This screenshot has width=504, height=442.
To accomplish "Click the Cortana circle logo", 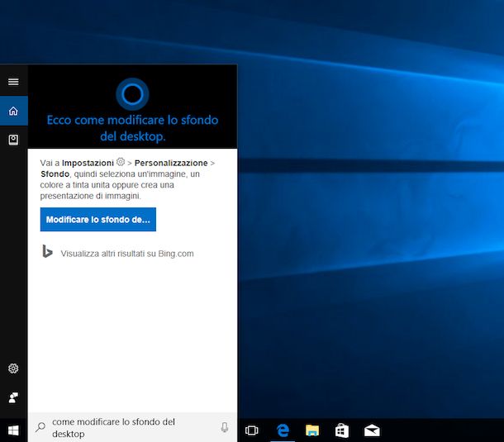I will click(132, 93).
